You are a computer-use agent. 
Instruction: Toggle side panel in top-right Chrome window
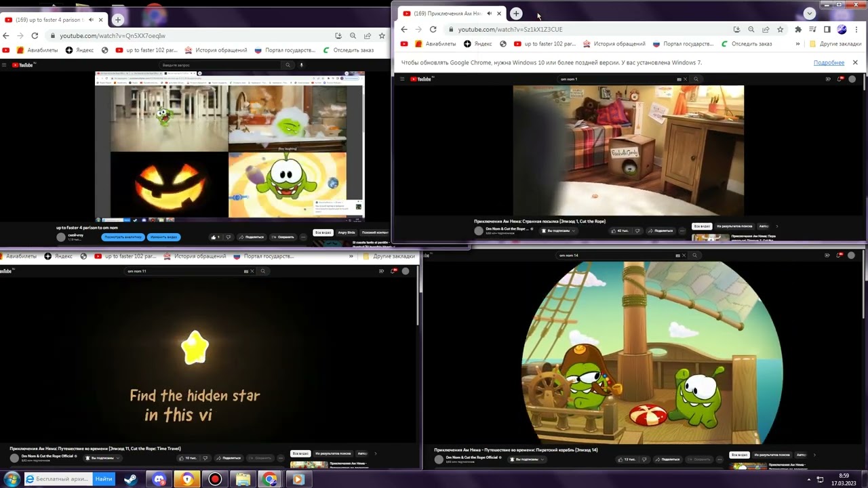coord(827,29)
